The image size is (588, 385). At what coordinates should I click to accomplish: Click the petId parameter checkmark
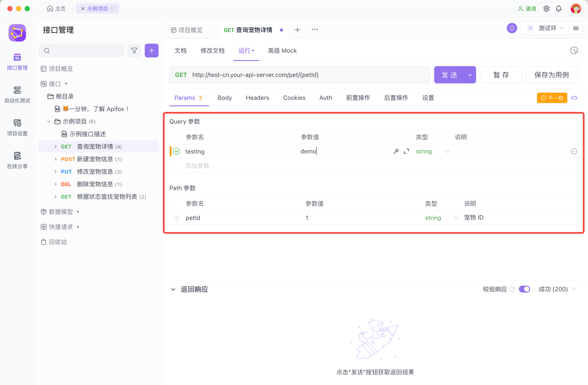pos(176,218)
